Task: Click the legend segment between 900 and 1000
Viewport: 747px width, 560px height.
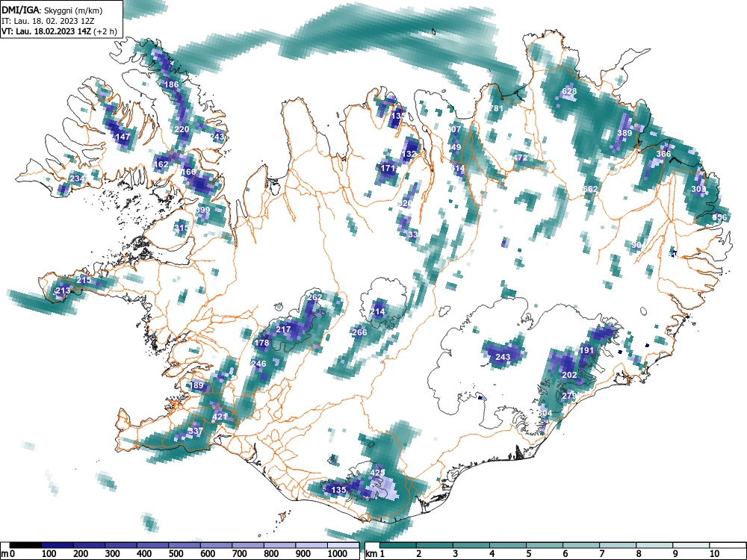Action: [312, 545]
